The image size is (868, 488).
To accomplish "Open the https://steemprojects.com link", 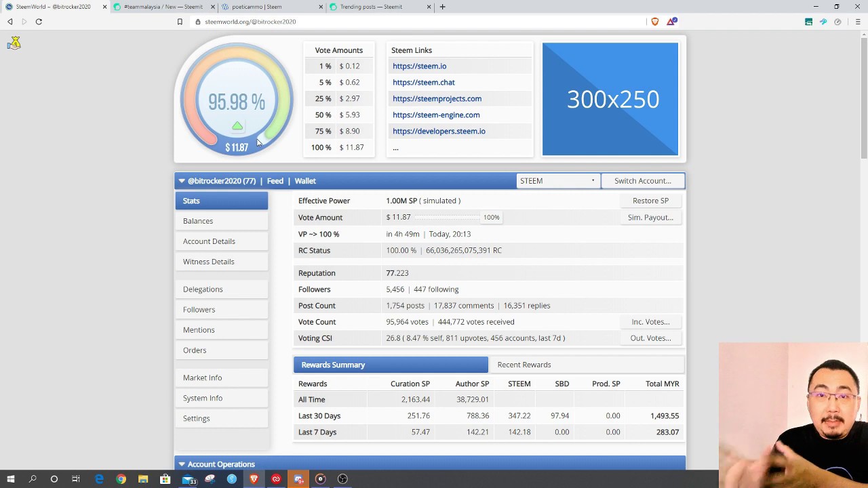I will (x=437, y=98).
